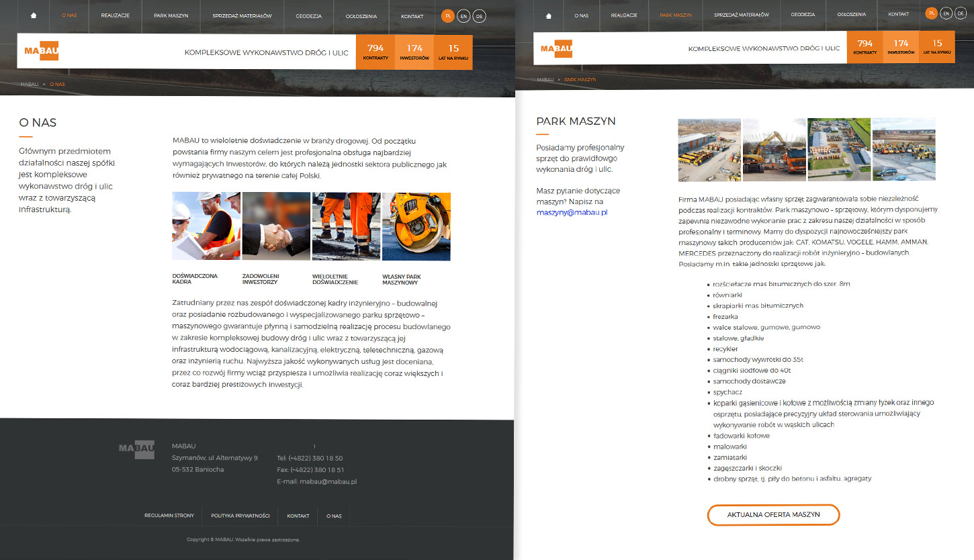Switch language to EN on left page
The image size is (974, 560).
(463, 15)
